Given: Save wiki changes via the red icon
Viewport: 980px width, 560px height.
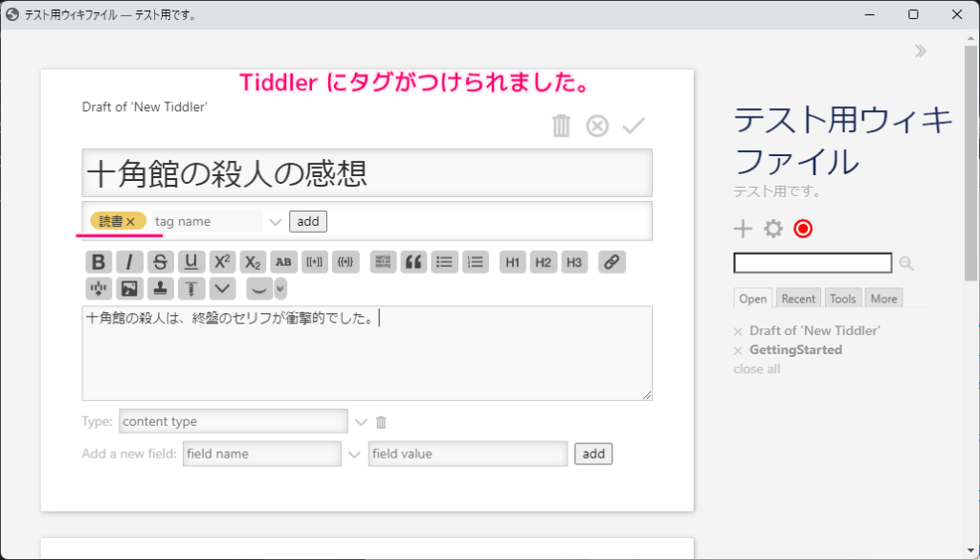Looking at the screenshot, I should click(802, 228).
